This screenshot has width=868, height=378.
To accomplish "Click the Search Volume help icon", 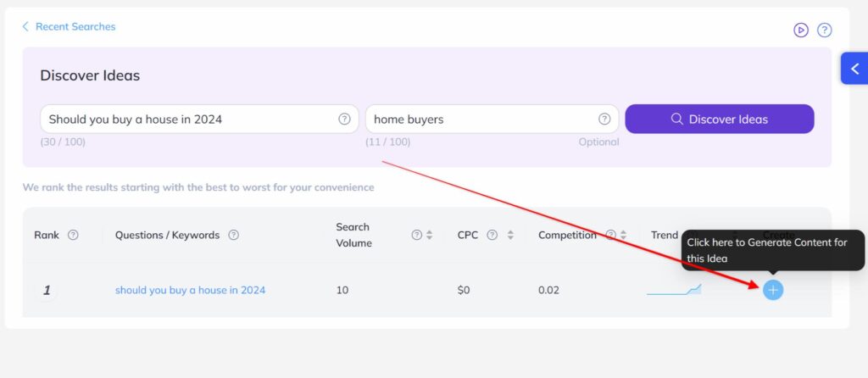I will click(x=417, y=235).
